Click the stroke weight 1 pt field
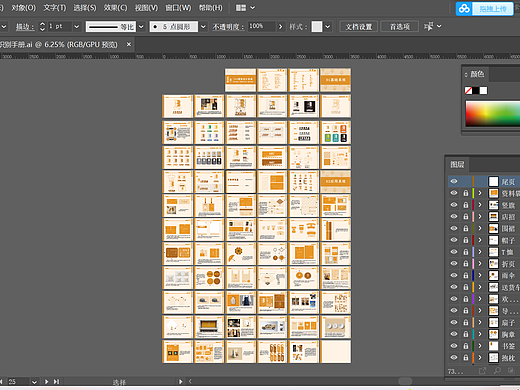520x390 pixels. (x=59, y=26)
